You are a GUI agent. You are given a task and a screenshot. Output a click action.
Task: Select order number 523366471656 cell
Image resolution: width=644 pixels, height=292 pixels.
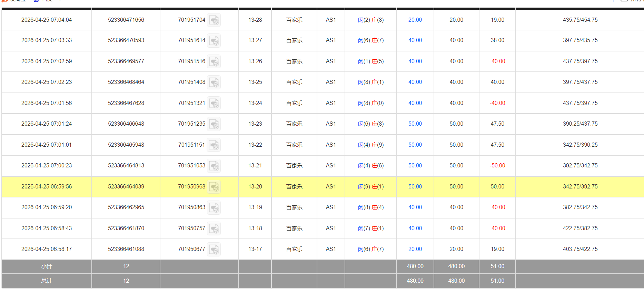[x=126, y=20]
